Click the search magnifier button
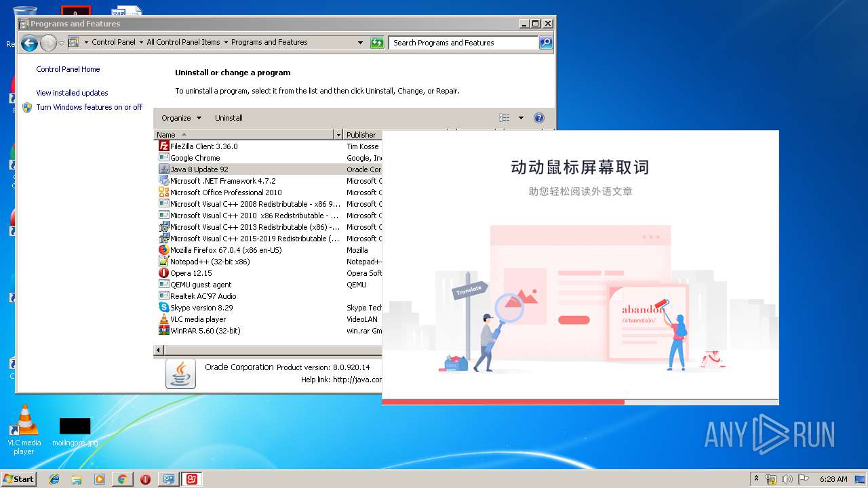868x488 pixels. (x=546, y=43)
